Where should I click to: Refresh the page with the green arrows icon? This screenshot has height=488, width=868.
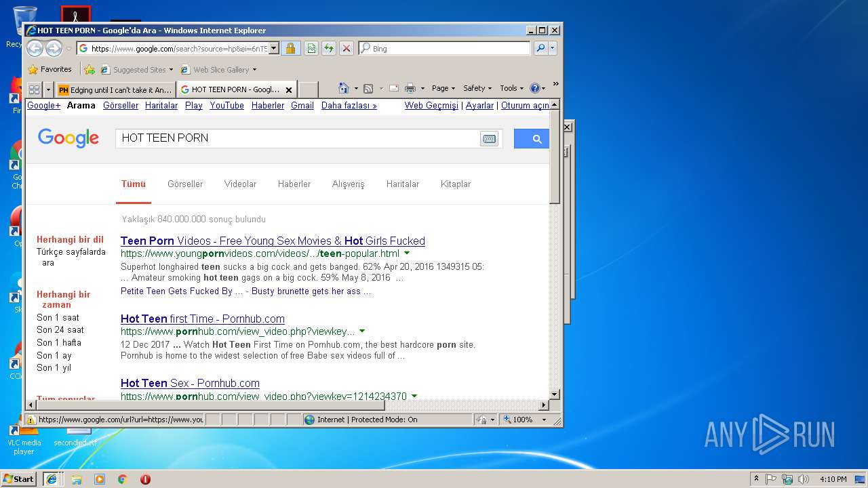(x=328, y=48)
